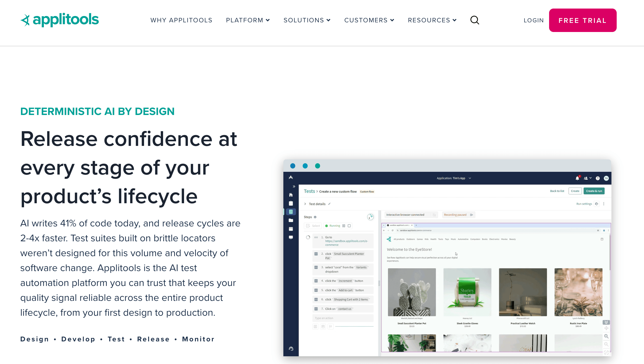Start a FREE TRIAL

[x=583, y=20]
